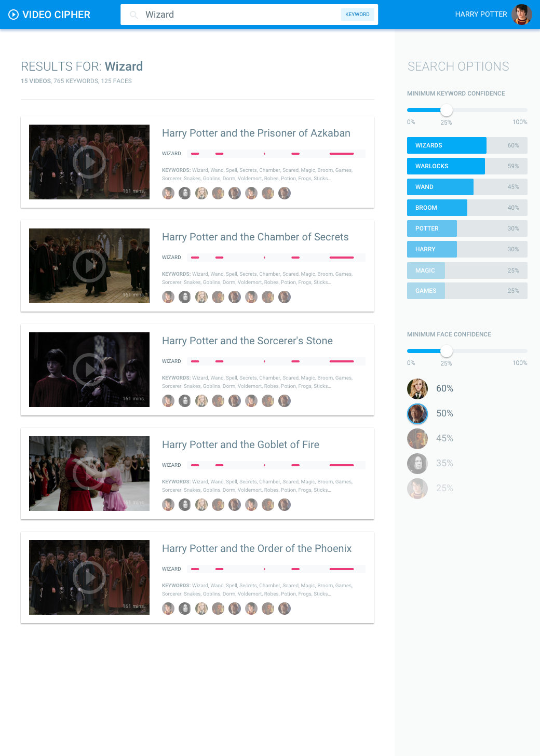Select third face in Order of Phoenix row
The image size is (540, 756).
pos(201,609)
